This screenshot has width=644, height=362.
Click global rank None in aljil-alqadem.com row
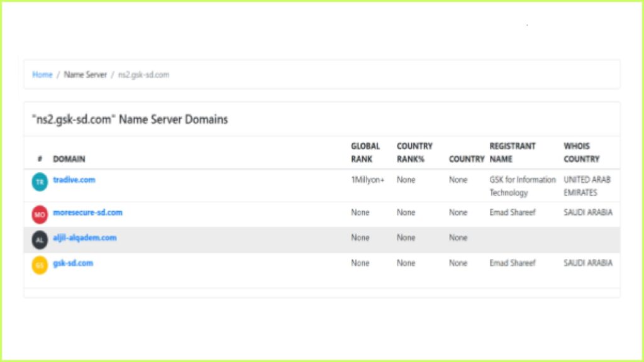click(360, 238)
